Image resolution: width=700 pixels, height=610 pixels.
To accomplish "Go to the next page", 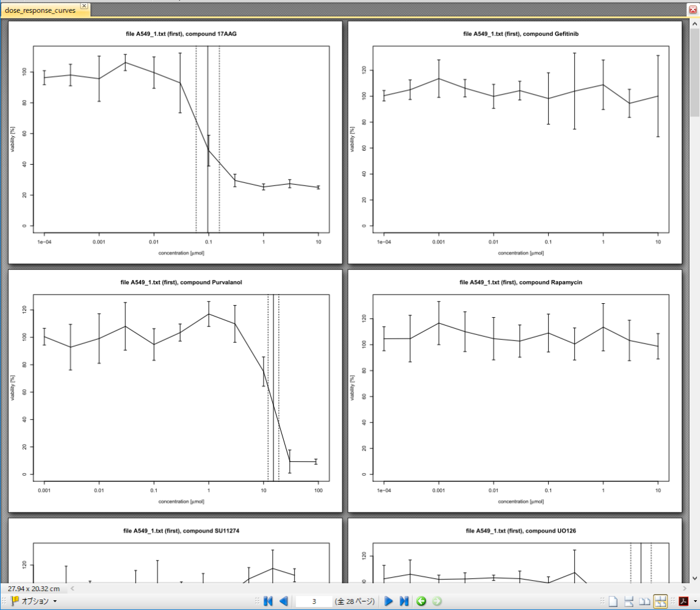I will [388, 601].
